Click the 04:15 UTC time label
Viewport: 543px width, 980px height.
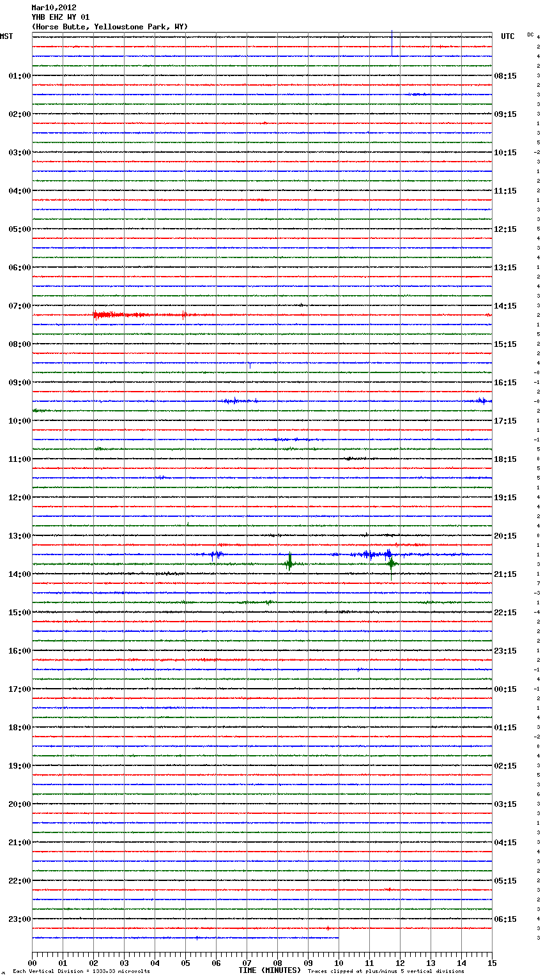click(505, 843)
